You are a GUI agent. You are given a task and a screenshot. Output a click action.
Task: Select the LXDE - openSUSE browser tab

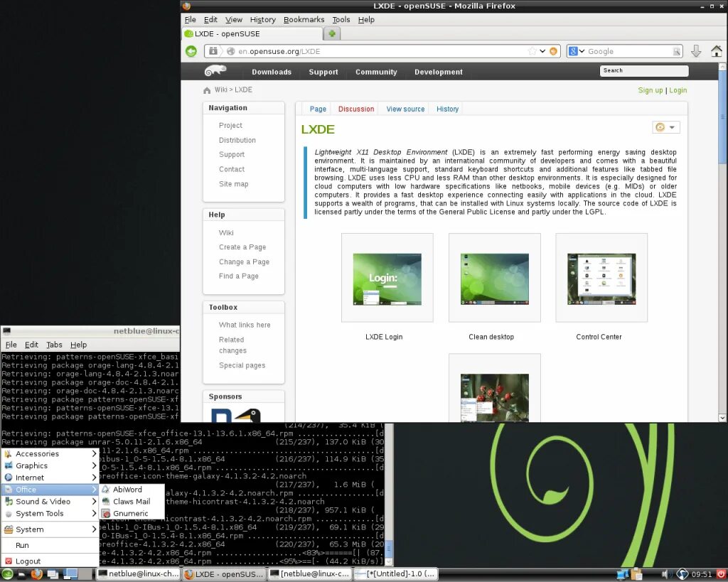click(252, 34)
